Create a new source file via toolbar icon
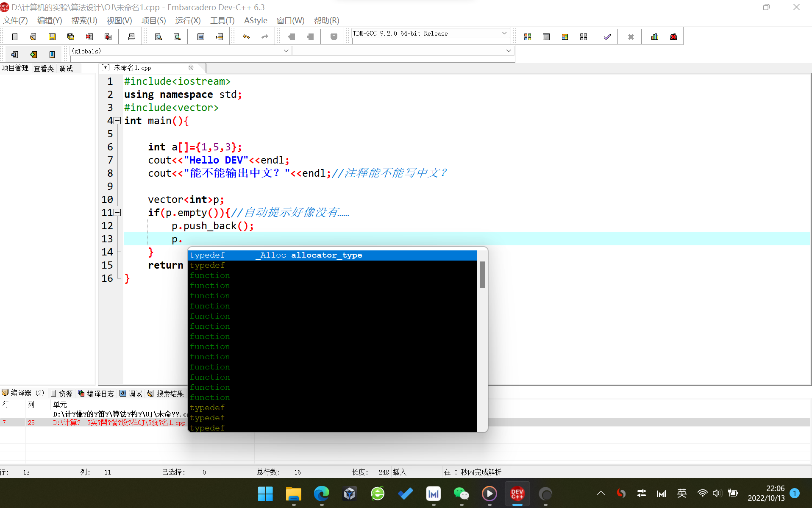 click(x=15, y=37)
